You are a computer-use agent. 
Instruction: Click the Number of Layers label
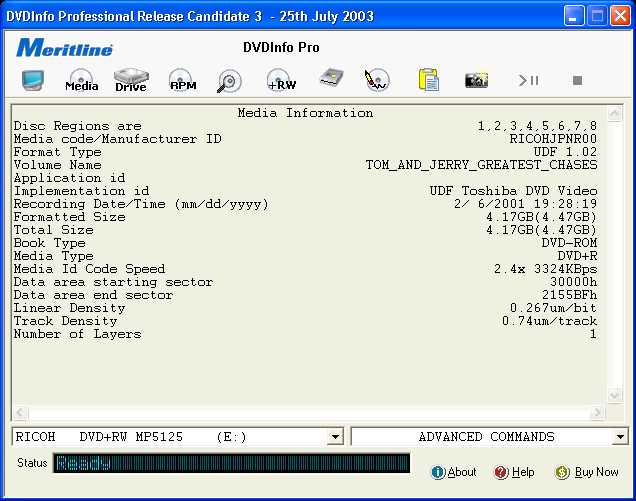(x=77, y=334)
